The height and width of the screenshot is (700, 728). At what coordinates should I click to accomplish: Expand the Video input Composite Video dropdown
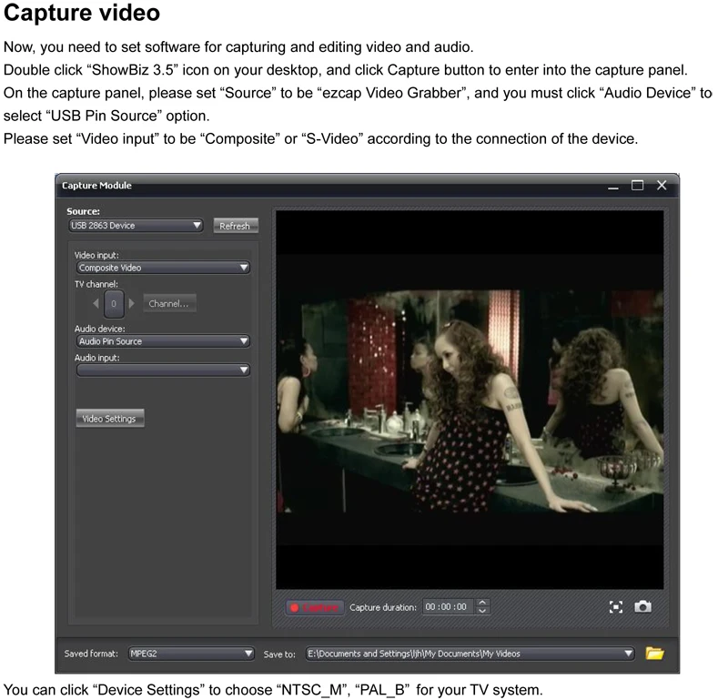[162, 269]
